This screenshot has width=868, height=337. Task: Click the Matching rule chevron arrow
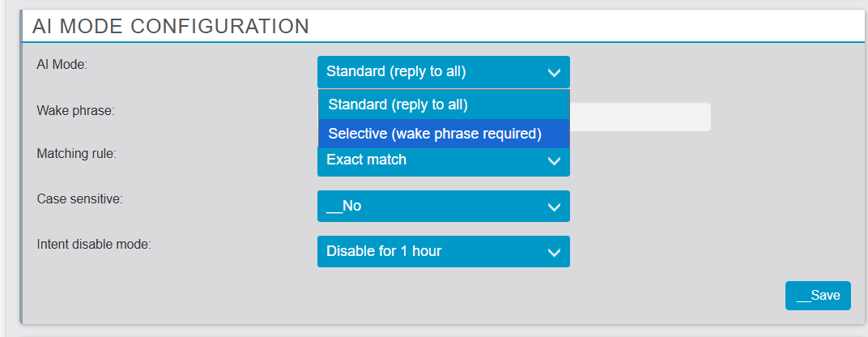pyautogui.click(x=554, y=161)
